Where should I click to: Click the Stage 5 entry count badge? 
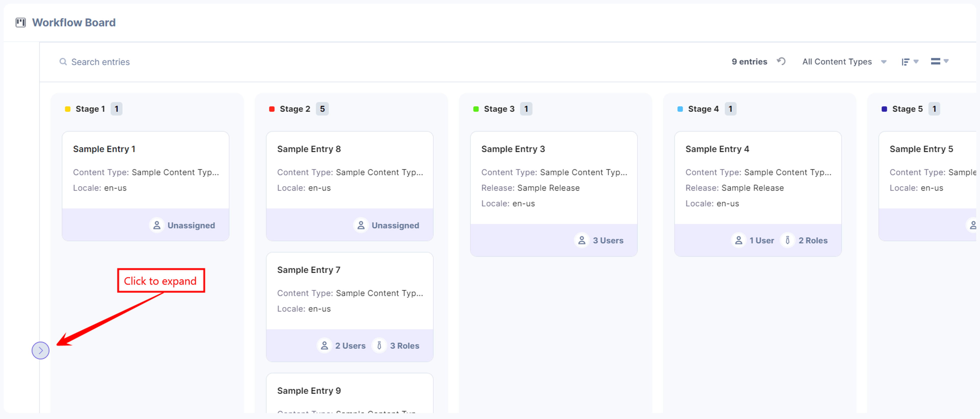[934, 109]
